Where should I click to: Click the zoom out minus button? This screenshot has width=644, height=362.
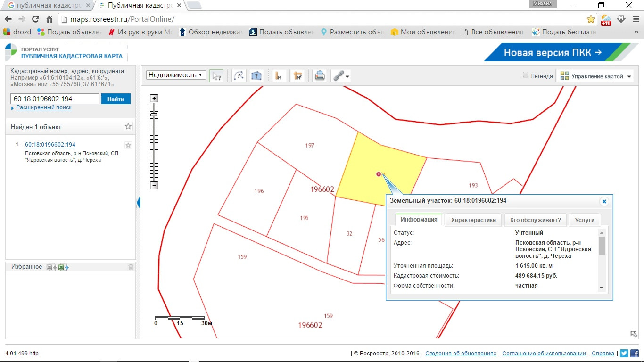click(x=154, y=186)
